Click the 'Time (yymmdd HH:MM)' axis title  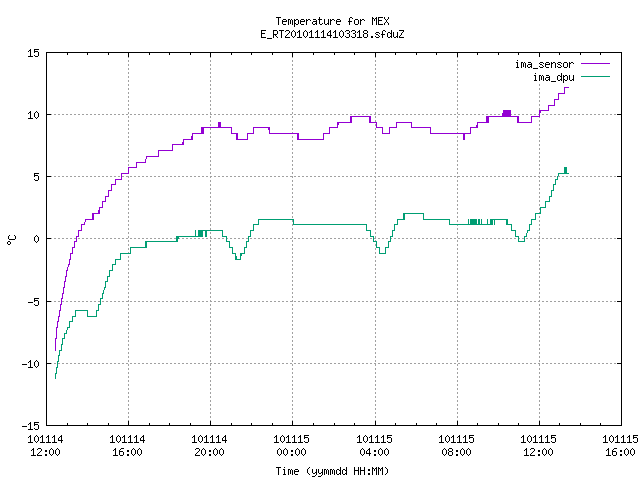332,471
